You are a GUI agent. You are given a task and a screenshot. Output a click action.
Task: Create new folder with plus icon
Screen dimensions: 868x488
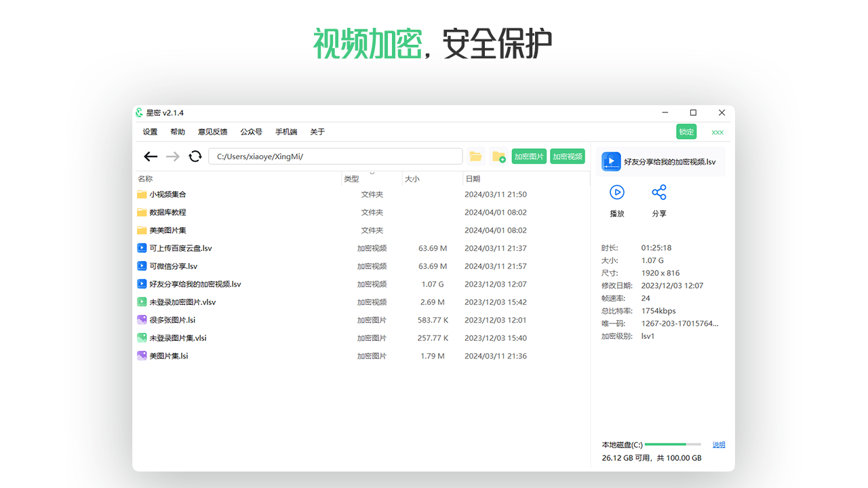(x=498, y=157)
